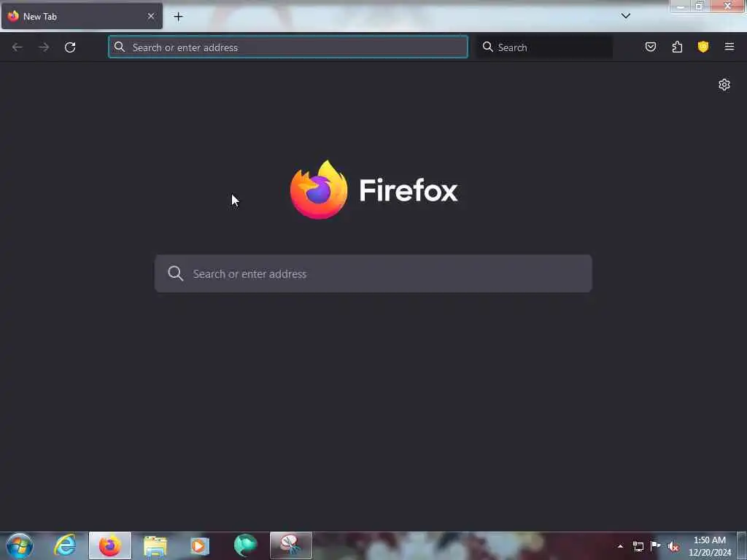747x560 pixels.
Task: Click the toolbar Search box
Action: (x=545, y=47)
